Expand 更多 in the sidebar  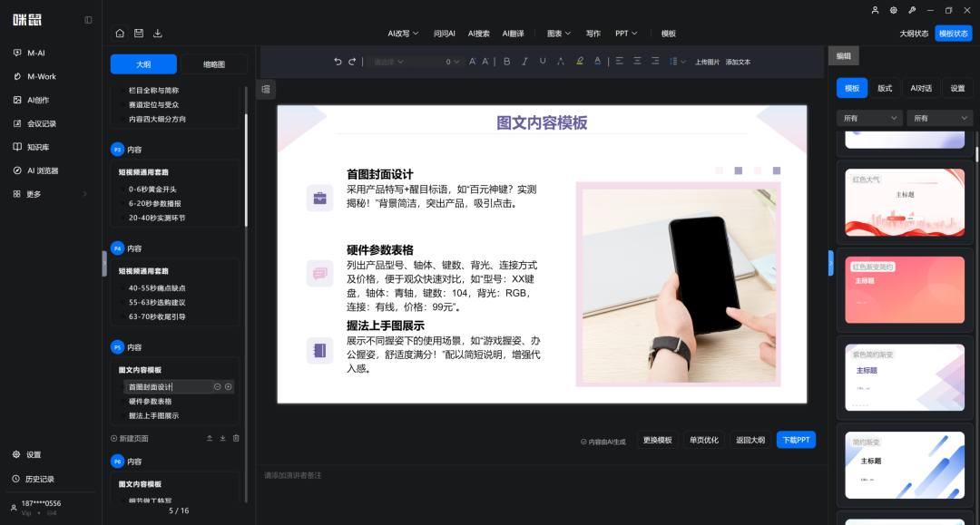tap(51, 194)
